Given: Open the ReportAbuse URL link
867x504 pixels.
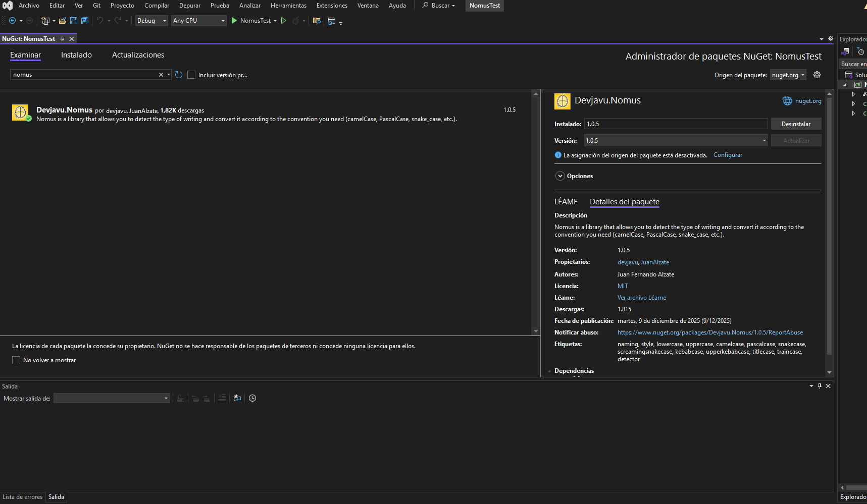Looking at the screenshot, I should [710, 332].
